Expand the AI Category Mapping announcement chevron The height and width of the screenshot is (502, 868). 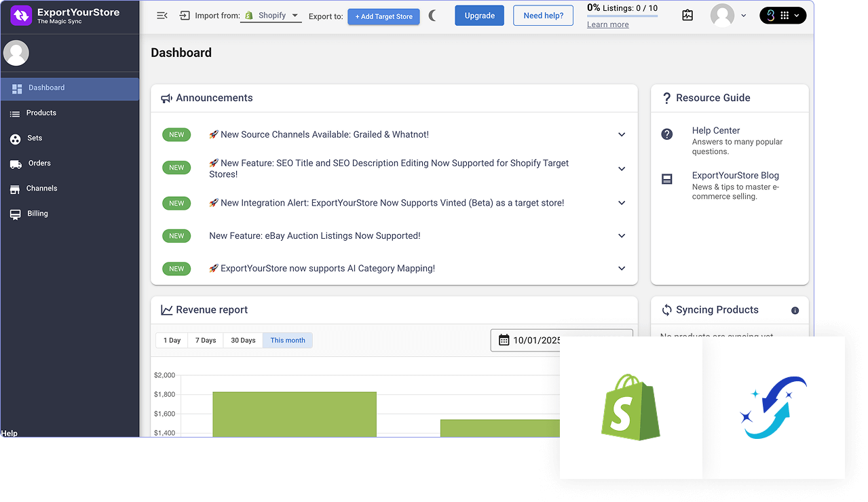[622, 269]
